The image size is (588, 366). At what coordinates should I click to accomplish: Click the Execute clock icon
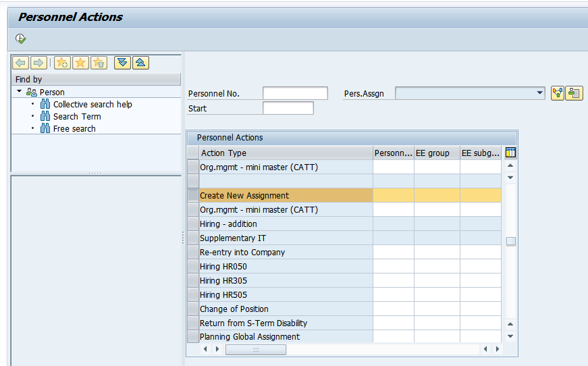coord(20,38)
